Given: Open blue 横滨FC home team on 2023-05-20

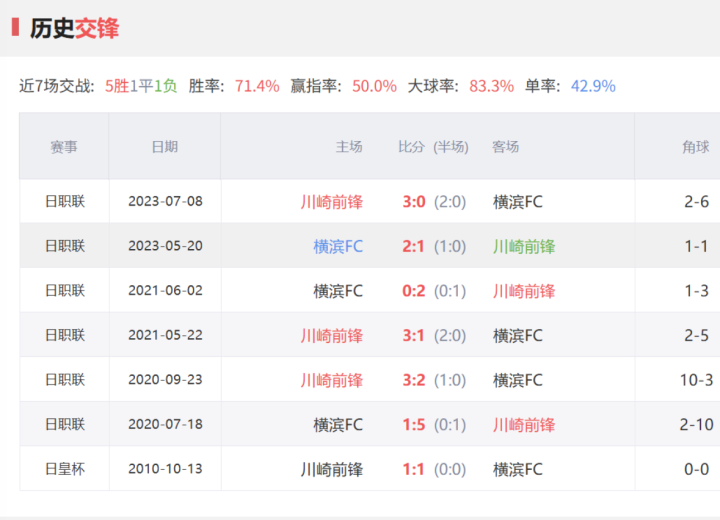Looking at the screenshot, I should tap(338, 246).
